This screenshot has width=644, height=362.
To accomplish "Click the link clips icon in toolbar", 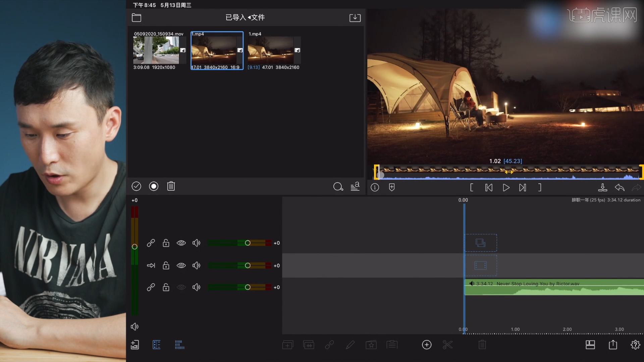I will (329, 345).
